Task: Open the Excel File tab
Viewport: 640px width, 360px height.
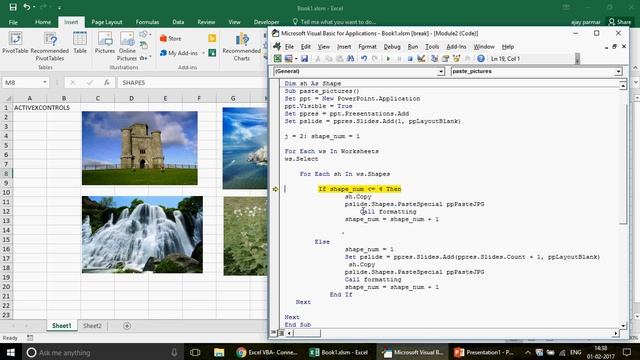Action: [13, 22]
